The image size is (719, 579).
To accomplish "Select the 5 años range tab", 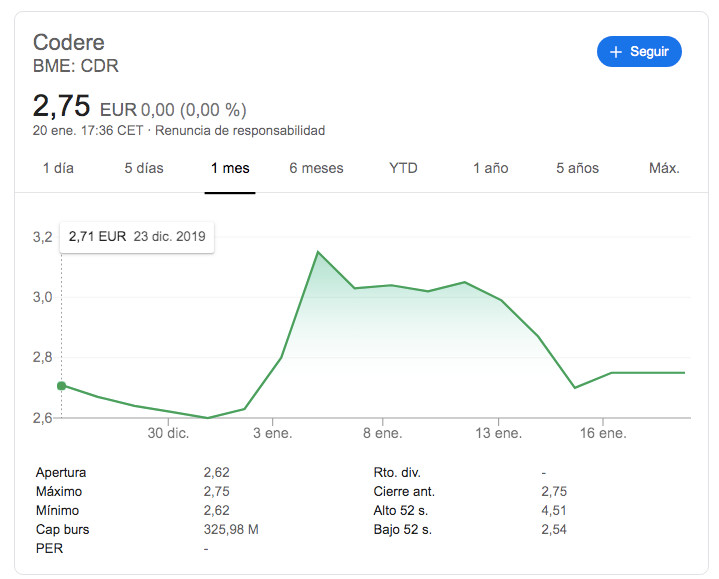I will (x=578, y=168).
